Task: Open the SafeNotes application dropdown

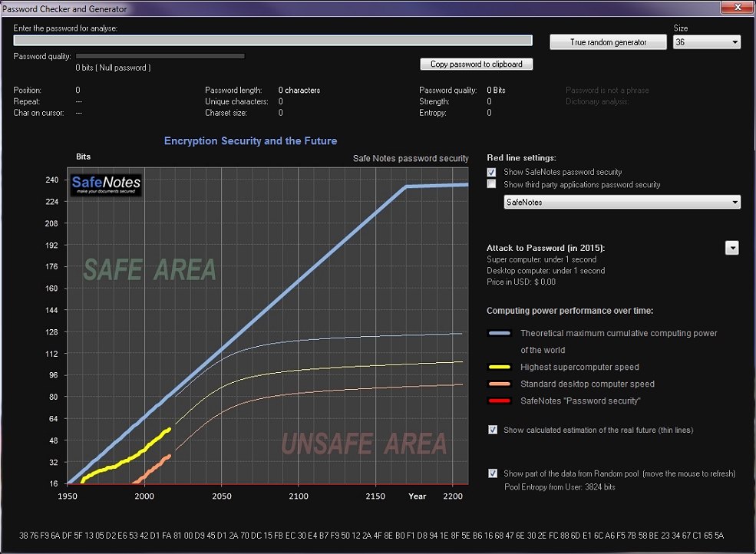Action: click(622, 202)
